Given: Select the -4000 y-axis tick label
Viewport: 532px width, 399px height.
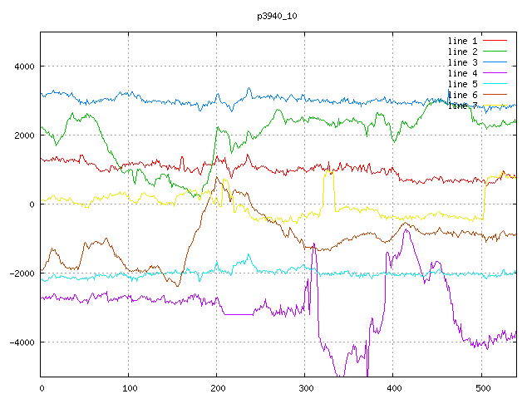Looking at the screenshot, I should point(22,342).
